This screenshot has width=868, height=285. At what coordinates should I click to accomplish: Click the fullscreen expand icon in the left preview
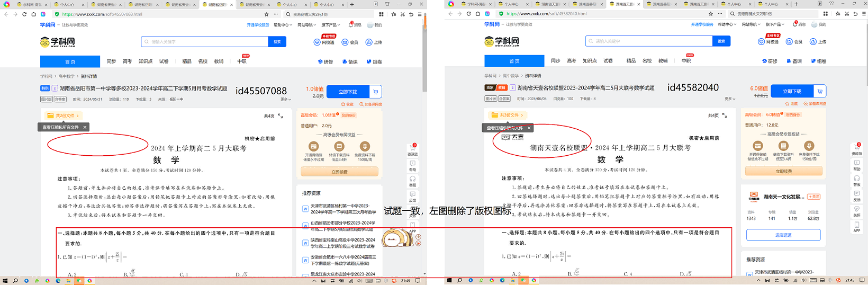(281, 115)
